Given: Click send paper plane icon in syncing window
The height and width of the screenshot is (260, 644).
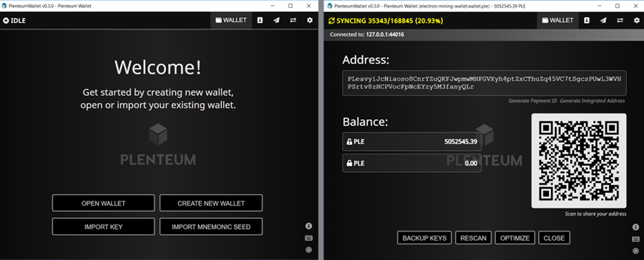Looking at the screenshot, I should coord(603,21).
